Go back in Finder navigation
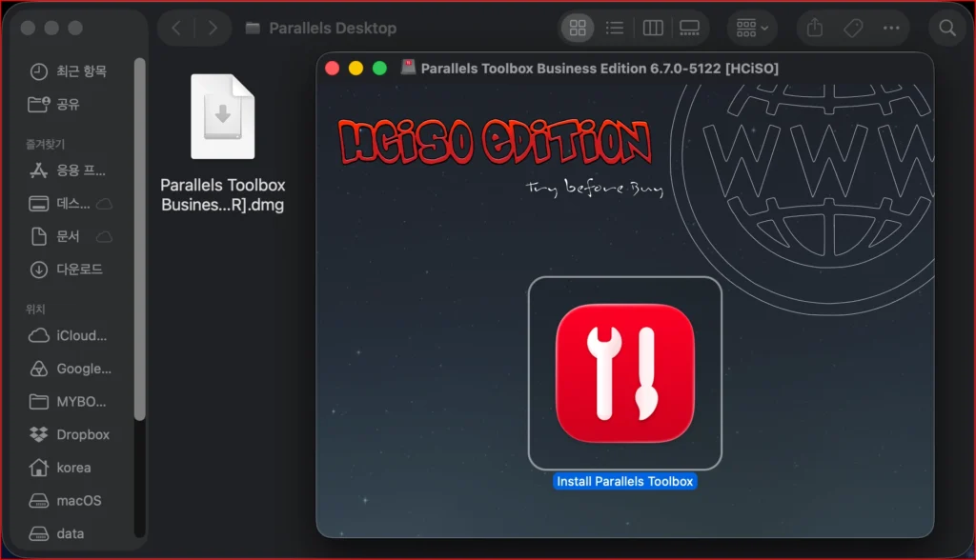This screenshot has height=560, width=976. 176,28
